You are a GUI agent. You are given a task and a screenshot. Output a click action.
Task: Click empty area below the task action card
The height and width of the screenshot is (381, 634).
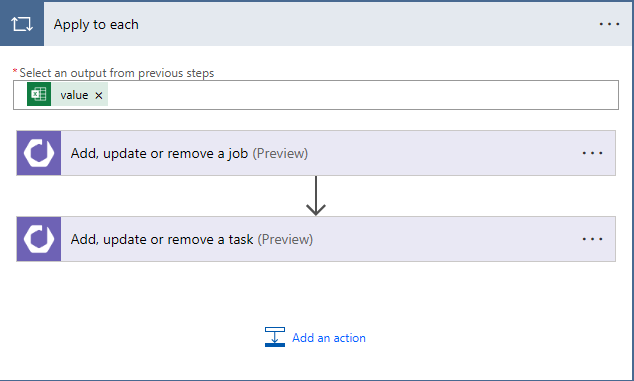pos(316,293)
